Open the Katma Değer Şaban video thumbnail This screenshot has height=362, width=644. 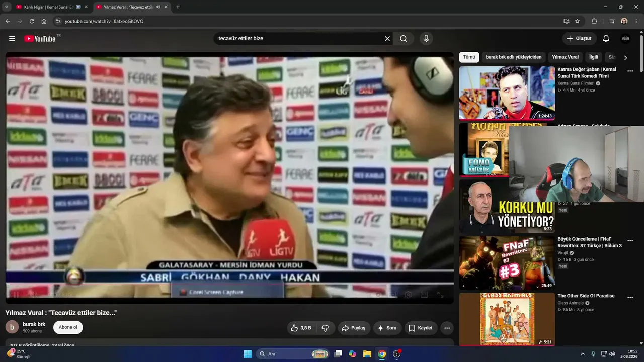(x=507, y=93)
